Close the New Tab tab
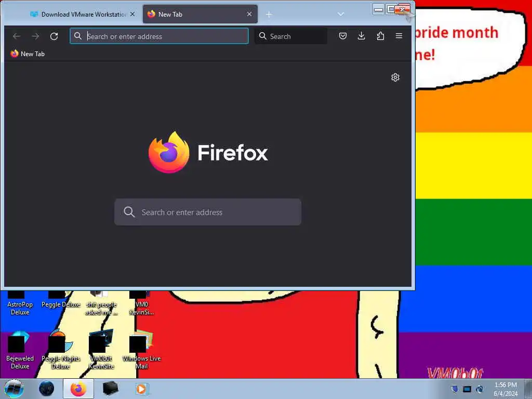The width and height of the screenshot is (532, 399). pyautogui.click(x=249, y=14)
